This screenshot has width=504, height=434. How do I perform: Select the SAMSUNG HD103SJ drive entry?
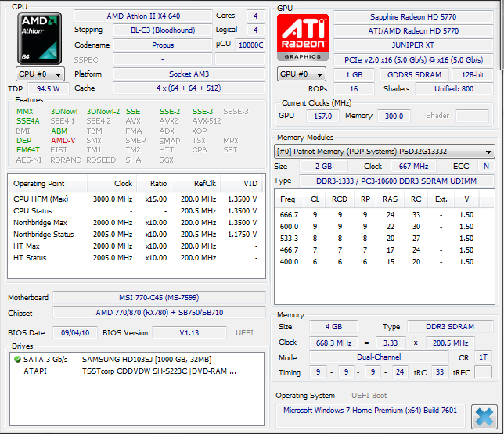point(137,359)
